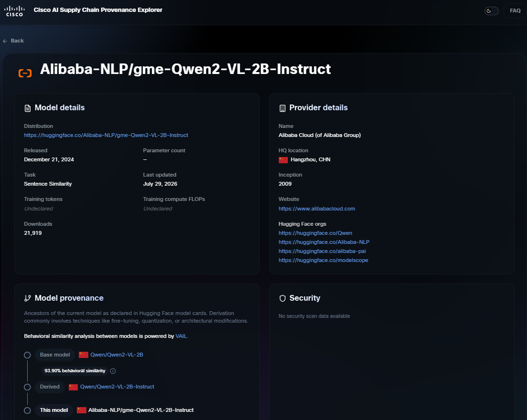Go back using the Back arrow
Screen dimensions: 527x420
click(13, 41)
